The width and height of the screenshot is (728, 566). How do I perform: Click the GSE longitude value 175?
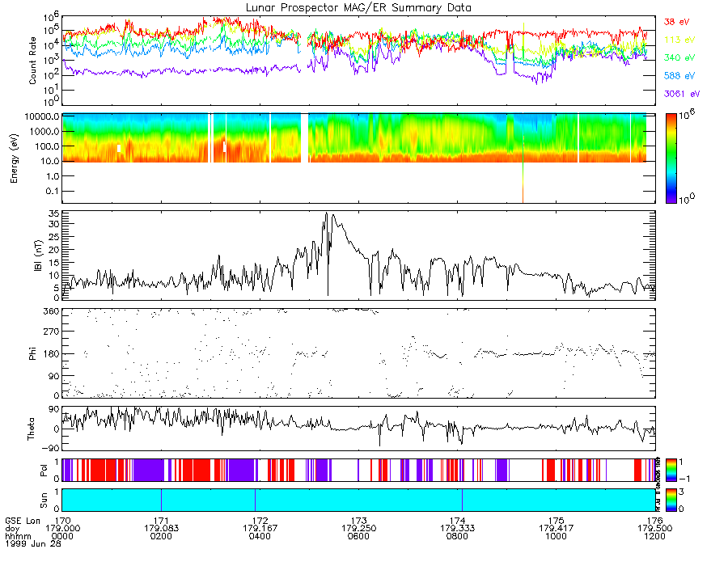click(x=557, y=521)
